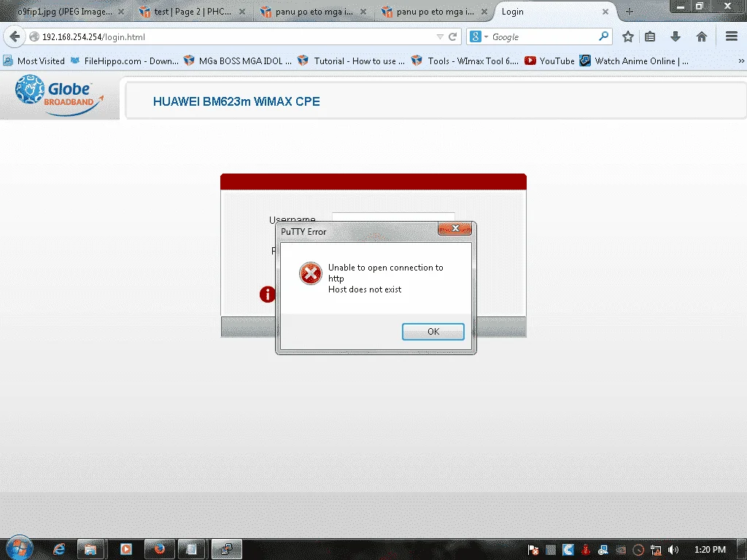Bookmark this page with the star icon
Image resolution: width=747 pixels, height=560 pixels.
[x=628, y=36]
